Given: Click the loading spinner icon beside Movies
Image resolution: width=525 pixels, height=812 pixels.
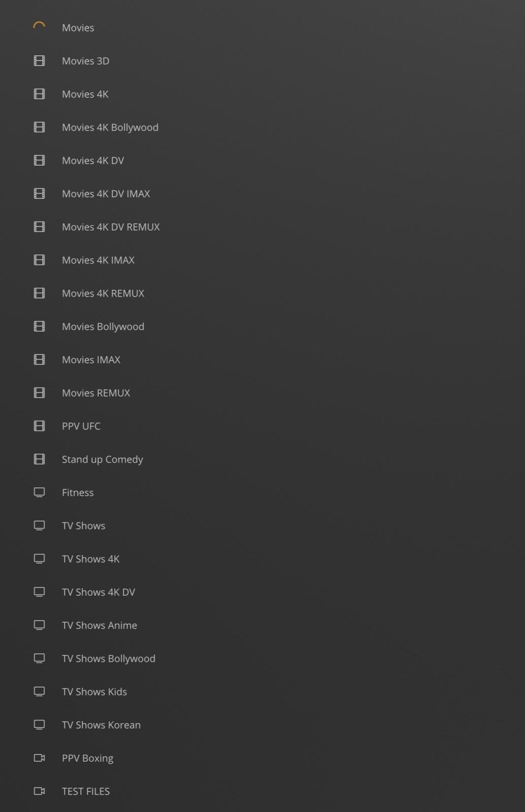Looking at the screenshot, I should pos(39,26).
